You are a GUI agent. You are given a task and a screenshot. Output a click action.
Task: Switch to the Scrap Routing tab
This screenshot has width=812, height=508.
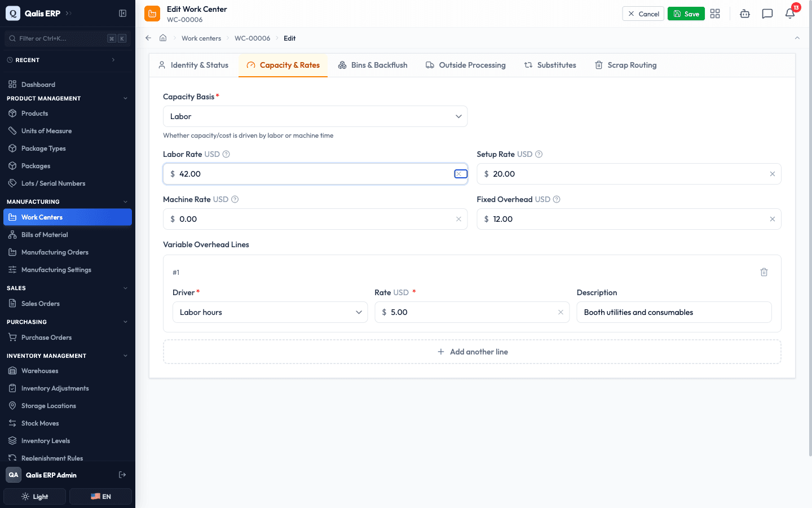[626, 65]
